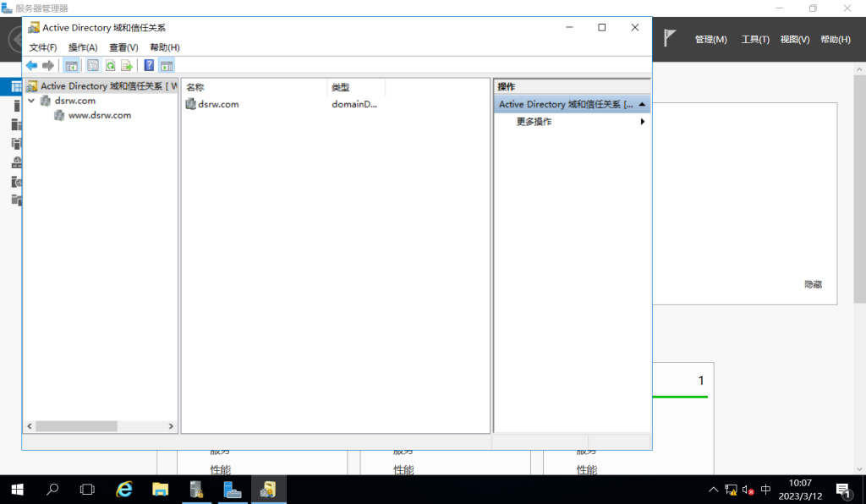
Task: Open the Action Center notification icon
Action: pyautogui.click(x=843, y=490)
